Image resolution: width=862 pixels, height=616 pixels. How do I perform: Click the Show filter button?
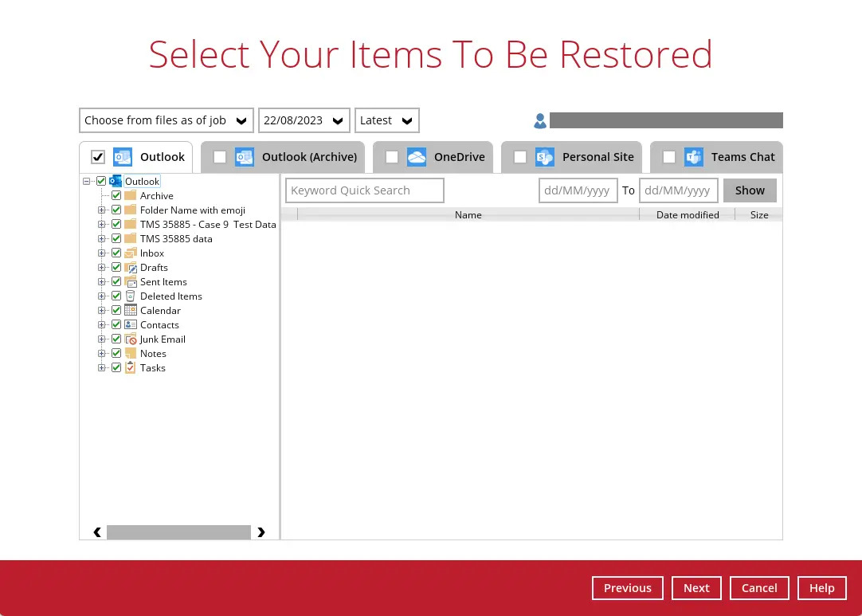click(x=750, y=190)
